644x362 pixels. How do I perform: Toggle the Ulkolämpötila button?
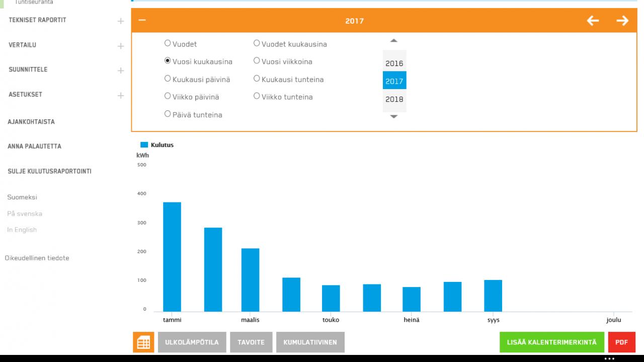pos(192,342)
